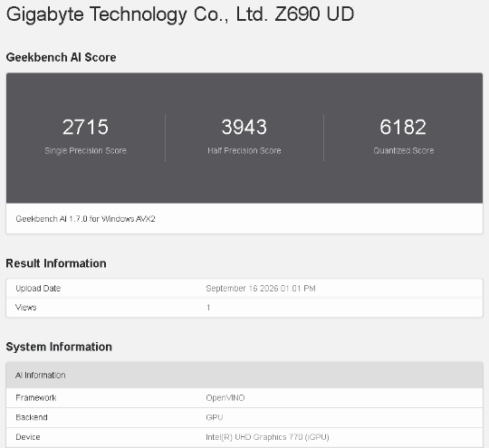The height and width of the screenshot is (448, 489).
Task: Select the 2715 single precision score value
Action: point(85,127)
